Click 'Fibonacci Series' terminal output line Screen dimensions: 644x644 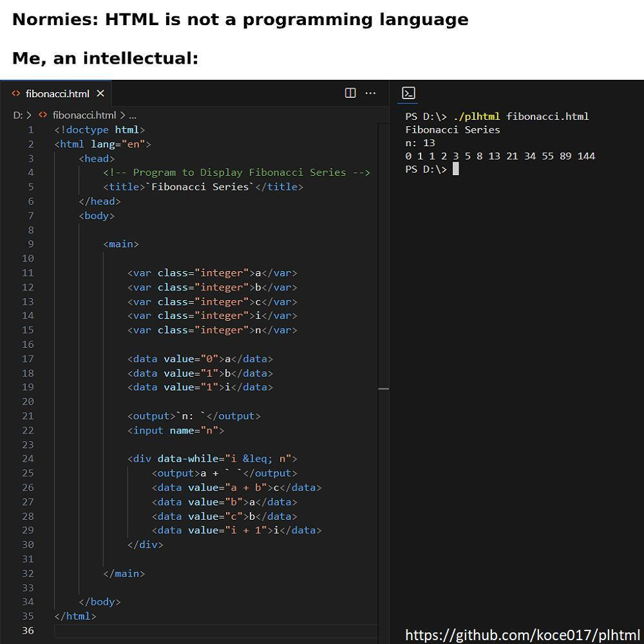click(453, 130)
